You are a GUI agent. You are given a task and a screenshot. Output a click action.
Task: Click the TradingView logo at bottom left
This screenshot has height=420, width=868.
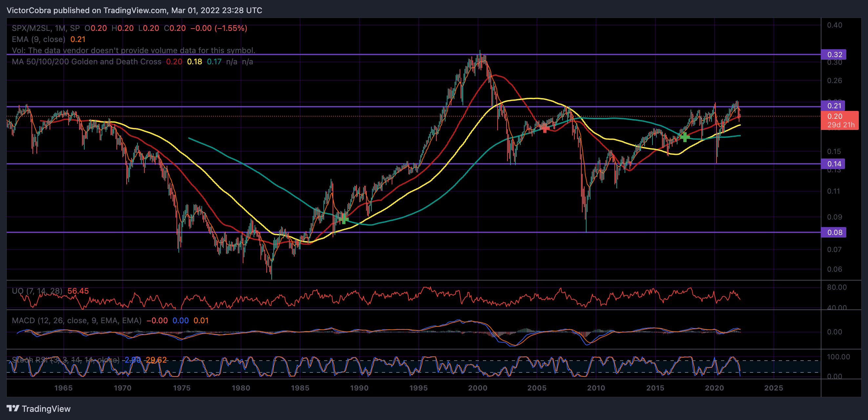point(38,409)
